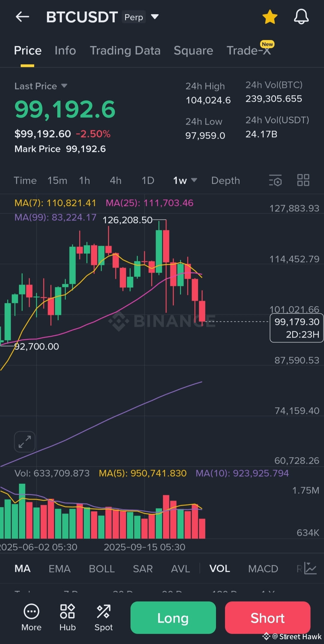Tap the 24h High value 104,024.6
The image size is (324, 644).
pos(208,100)
